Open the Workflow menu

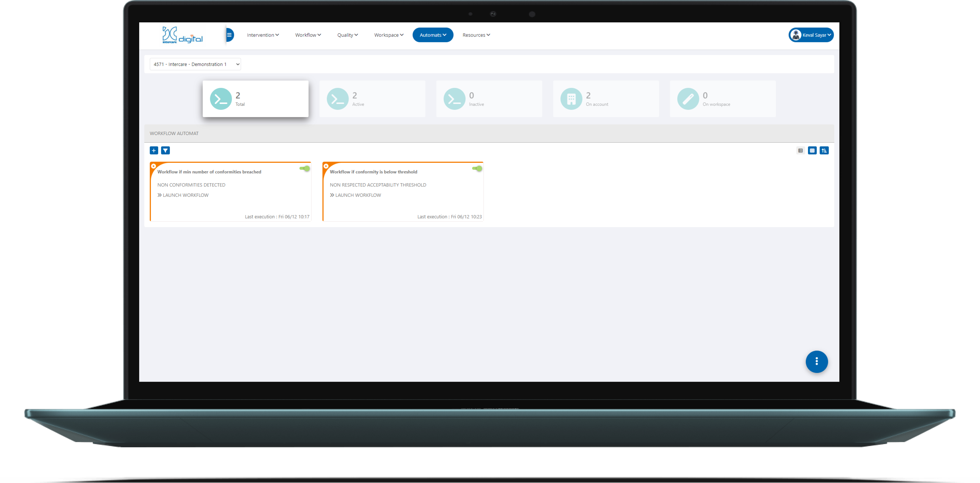click(x=308, y=35)
